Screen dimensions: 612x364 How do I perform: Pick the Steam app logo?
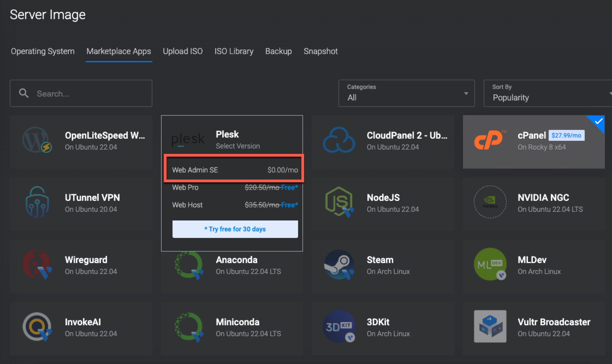click(x=339, y=264)
